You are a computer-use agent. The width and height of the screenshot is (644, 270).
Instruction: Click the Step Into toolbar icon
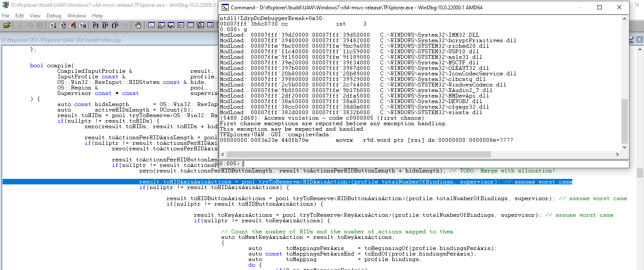[96, 26]
